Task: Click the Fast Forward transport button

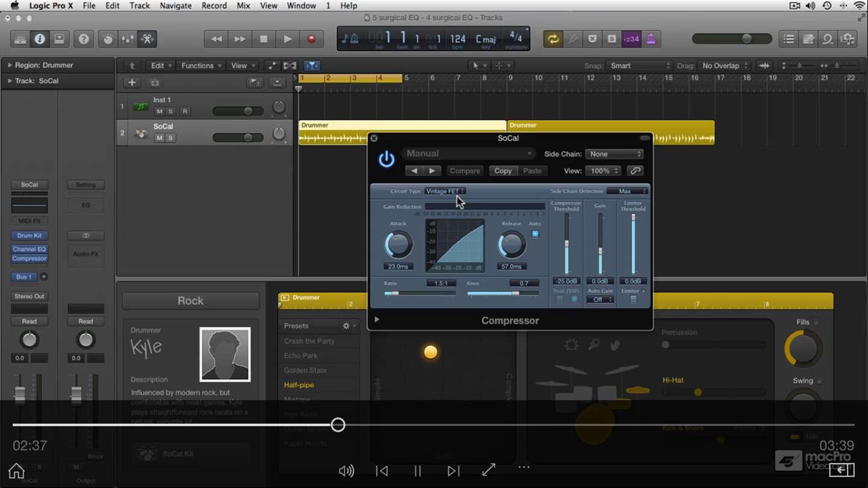Action: coord(240,39)
